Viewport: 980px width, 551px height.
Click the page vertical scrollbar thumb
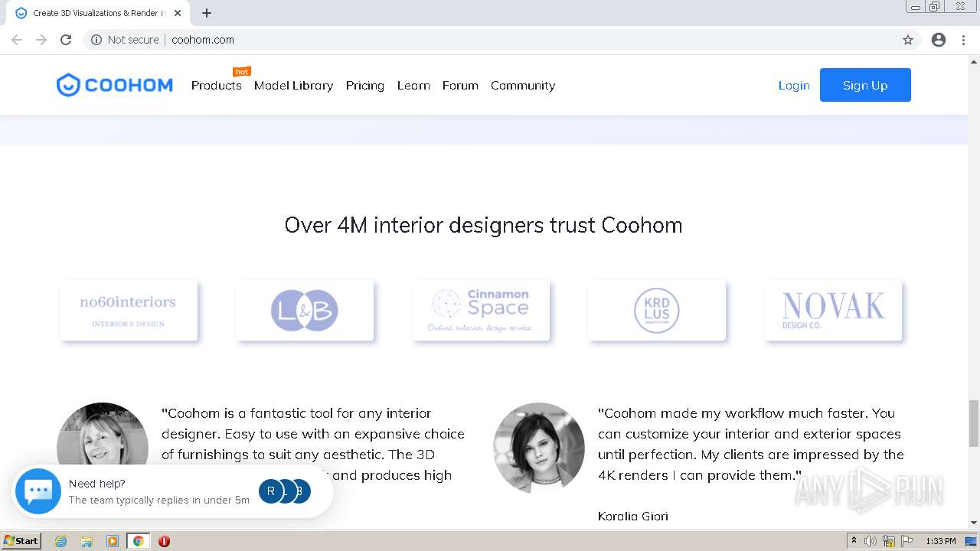coord(974,422)
